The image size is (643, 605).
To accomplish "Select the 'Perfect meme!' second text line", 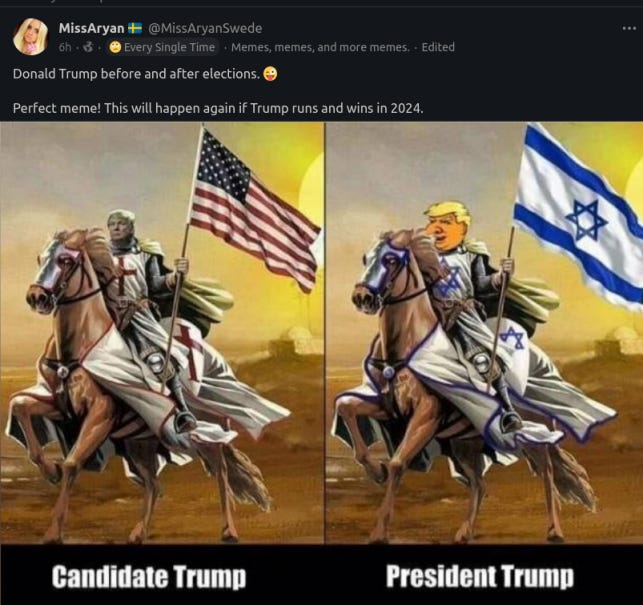I will (218, 109).
